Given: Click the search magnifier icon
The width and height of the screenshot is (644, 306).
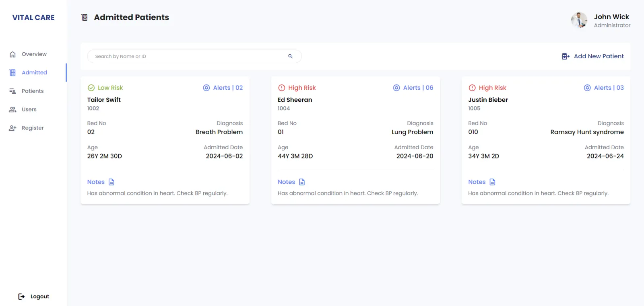Looking at the screenshot, I should tap(290, 56).
